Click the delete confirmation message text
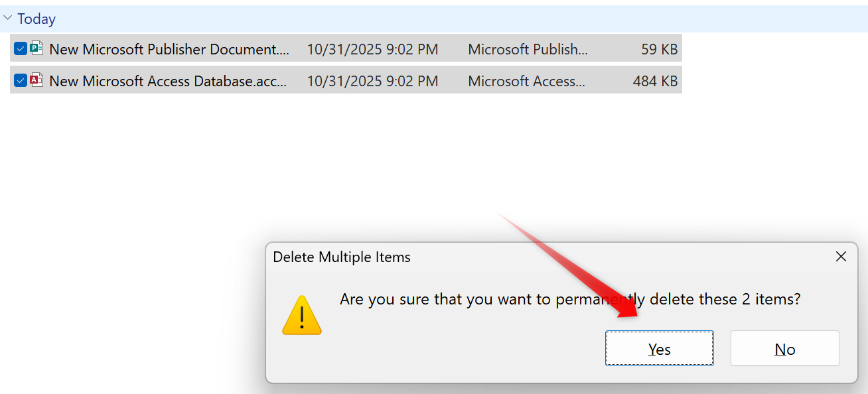 tap(570, 299)
